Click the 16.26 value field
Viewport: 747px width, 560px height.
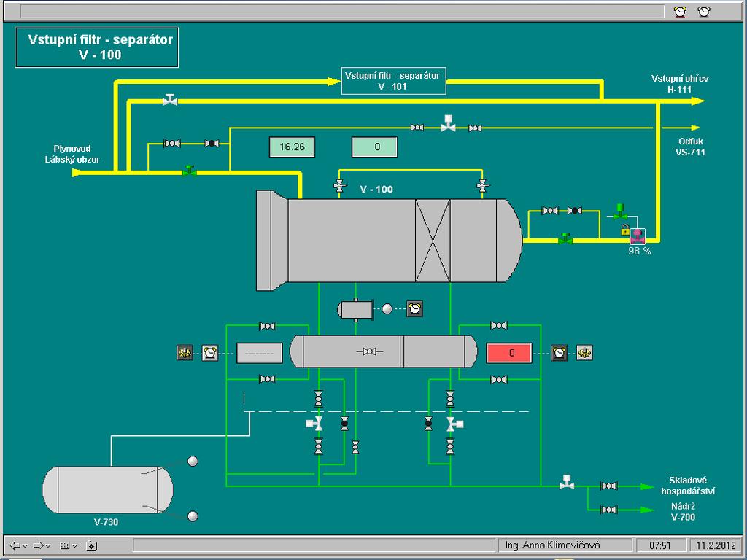292,147
